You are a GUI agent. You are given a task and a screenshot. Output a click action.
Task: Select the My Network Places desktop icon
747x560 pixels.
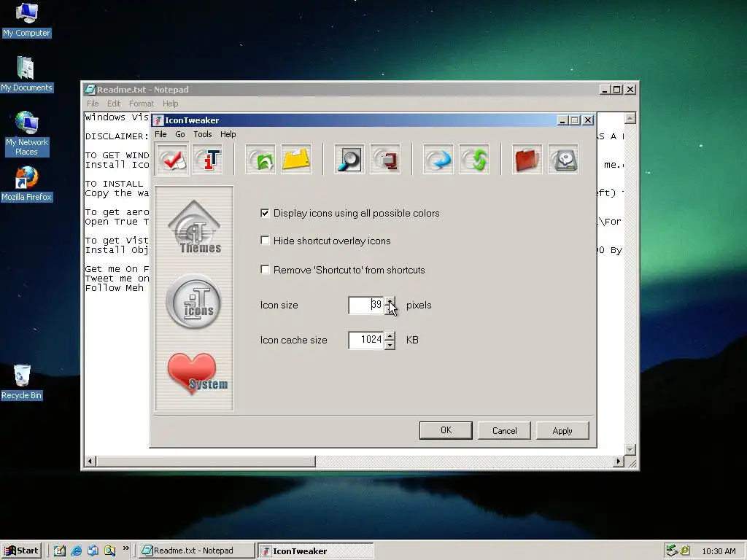(x=26, y=134)
